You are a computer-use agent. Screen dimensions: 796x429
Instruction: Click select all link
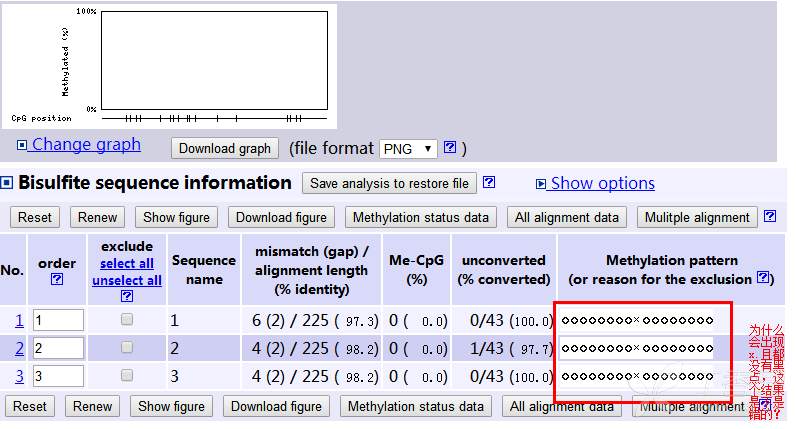[127, 263]
